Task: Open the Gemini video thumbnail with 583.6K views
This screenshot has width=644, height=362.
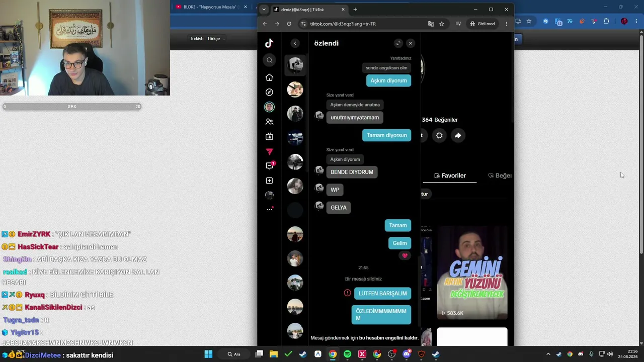Action: point(472,272)
